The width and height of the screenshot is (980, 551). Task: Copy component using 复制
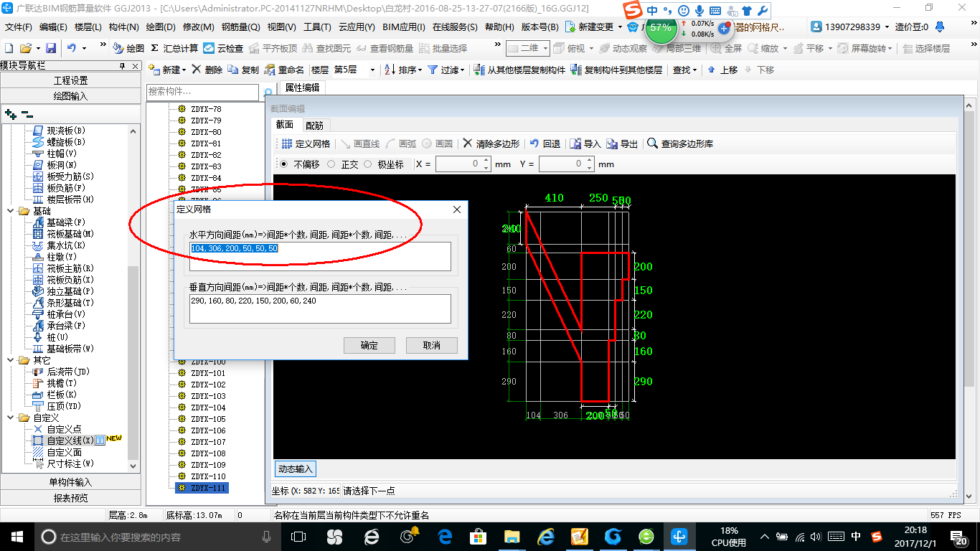tap(243, 70)
